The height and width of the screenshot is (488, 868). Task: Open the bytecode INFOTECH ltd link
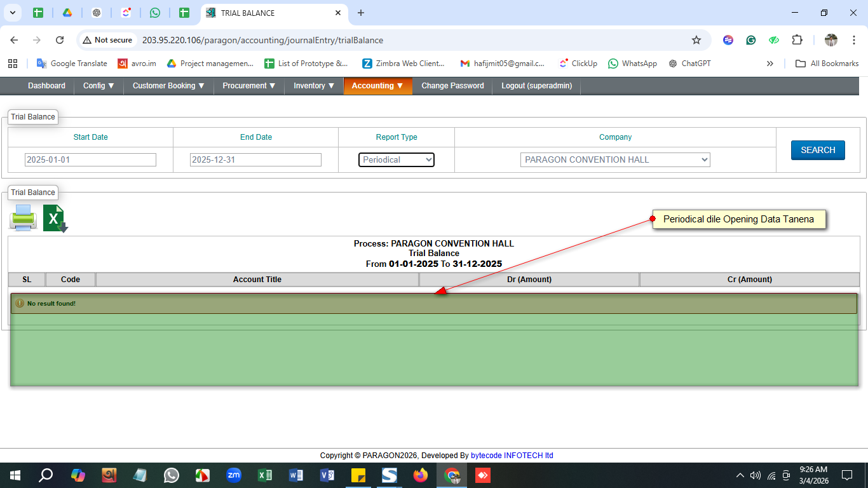512,456
